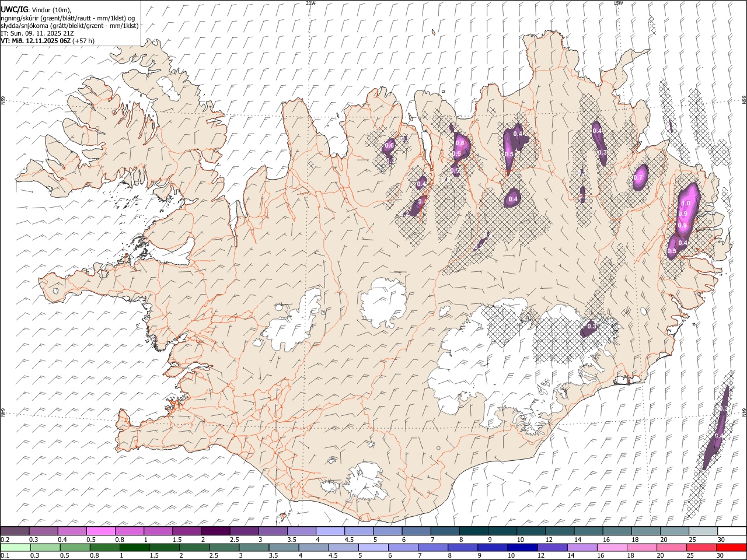
Task: Click the 'UWC/IG' title text
Action: click(x=14, y=9)
